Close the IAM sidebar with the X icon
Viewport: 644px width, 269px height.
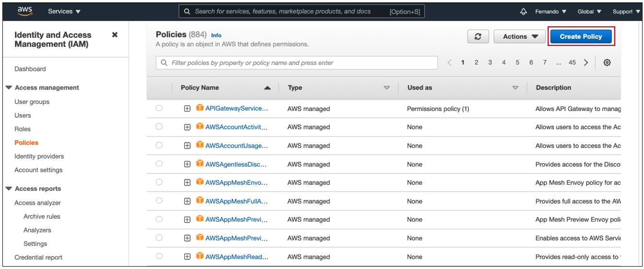point(115,35)
